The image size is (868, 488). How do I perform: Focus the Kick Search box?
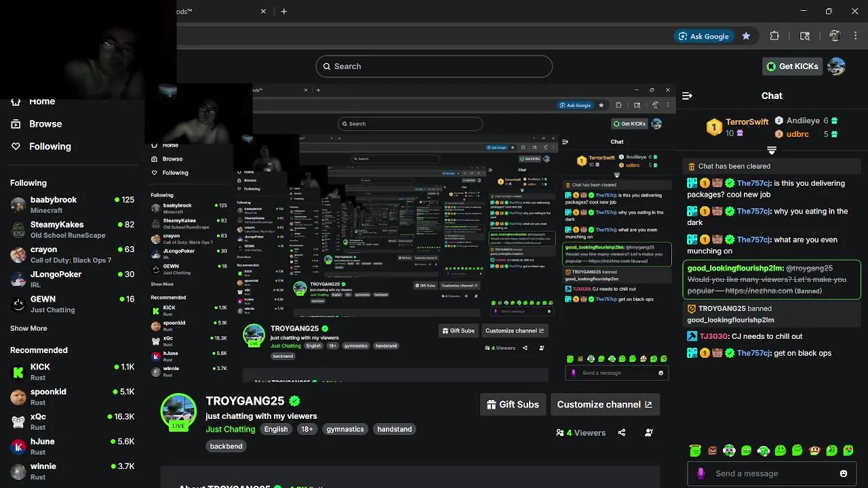pyautogui.click(x=434, y=66)
